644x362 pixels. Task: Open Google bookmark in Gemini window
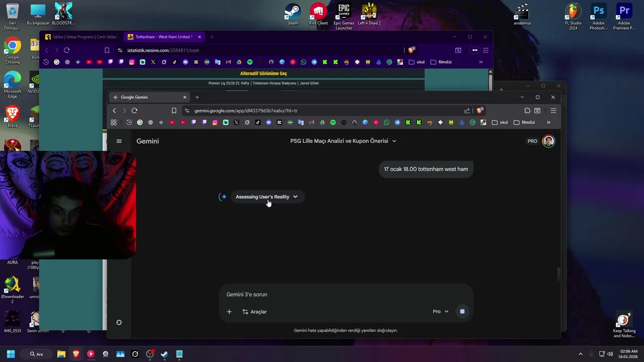(140, 122)
